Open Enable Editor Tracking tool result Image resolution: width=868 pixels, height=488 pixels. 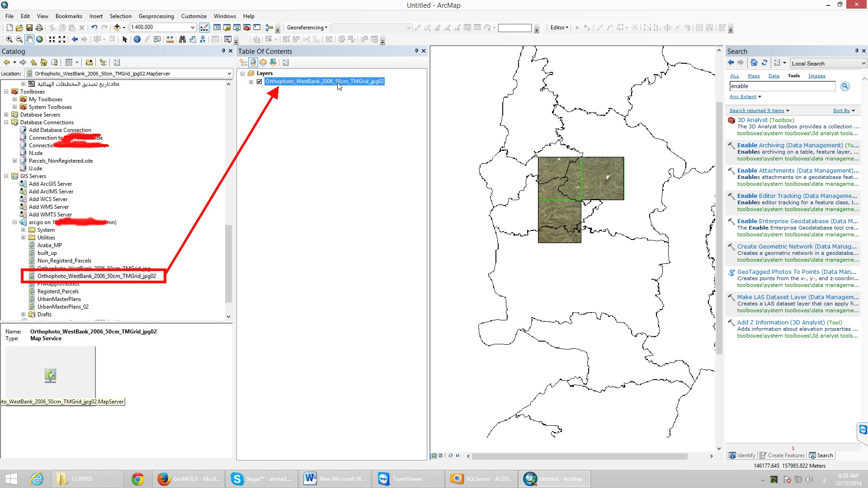coord(797,196)
